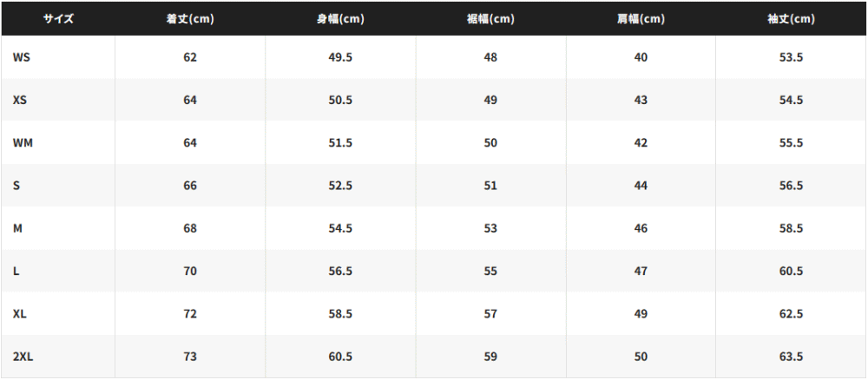This screenshot has height=380, width=868.
Task: Select the WM size row label
Action: [x=23, y=142]
